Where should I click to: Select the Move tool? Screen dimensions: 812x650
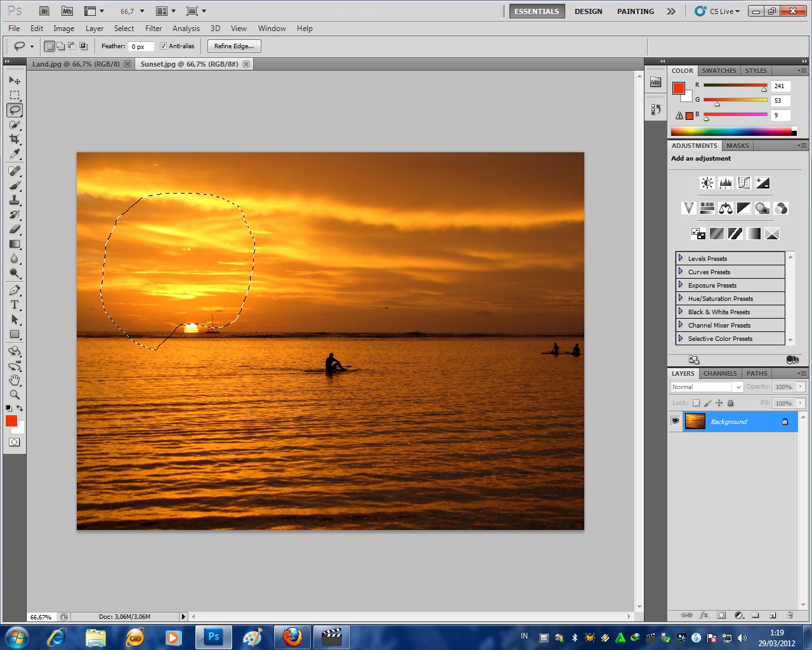pyautogui.click(x=15, y=81)
